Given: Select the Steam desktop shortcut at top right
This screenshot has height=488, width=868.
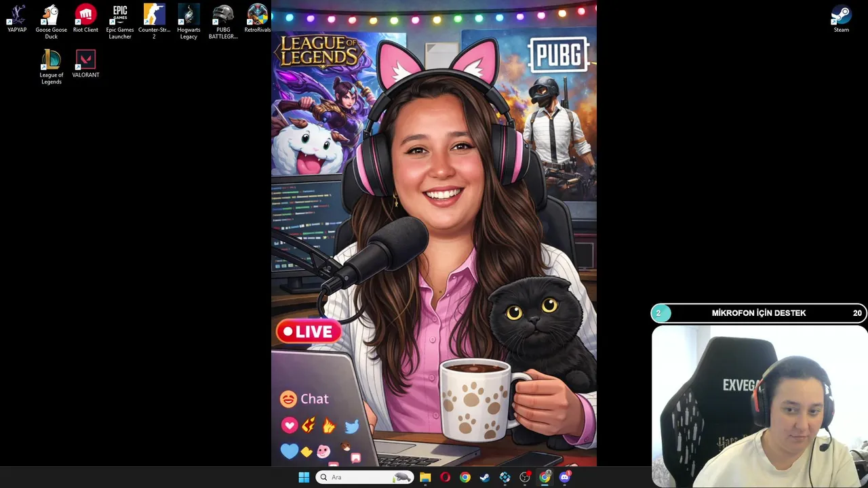Looking at the screenshot, I should click(x=841, y=19).
